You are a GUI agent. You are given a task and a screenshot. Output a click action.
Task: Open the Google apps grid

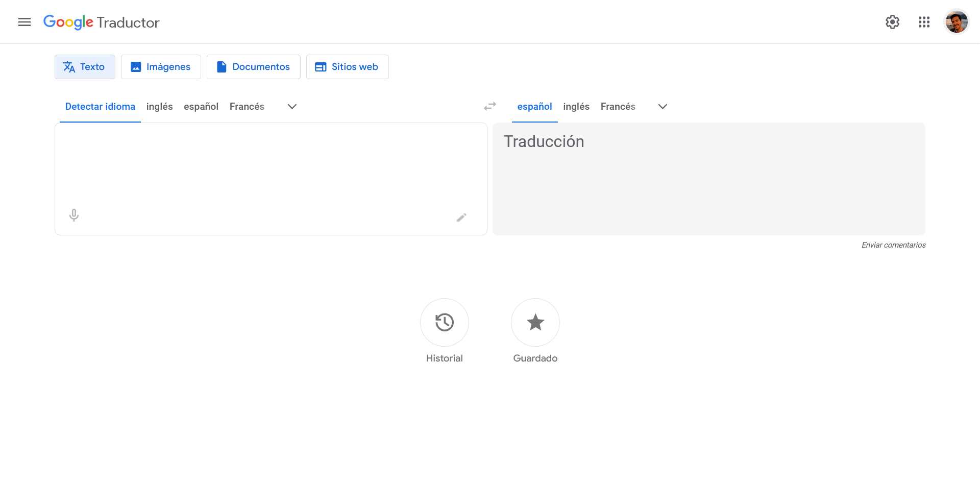click(x=924, y=22)
